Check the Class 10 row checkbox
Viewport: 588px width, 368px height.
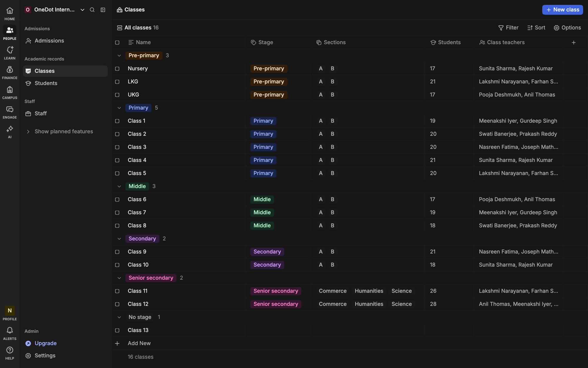(117, 265)
